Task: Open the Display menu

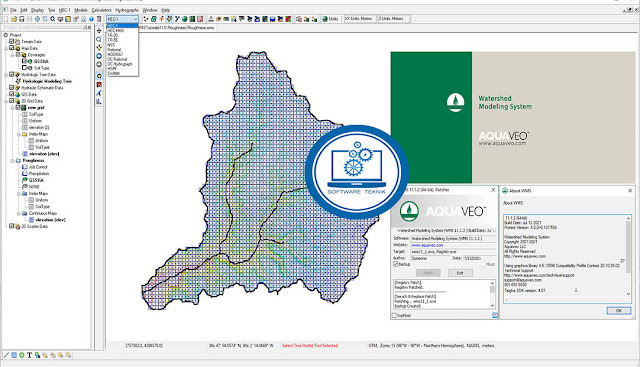Action: [x=37, y=10]
